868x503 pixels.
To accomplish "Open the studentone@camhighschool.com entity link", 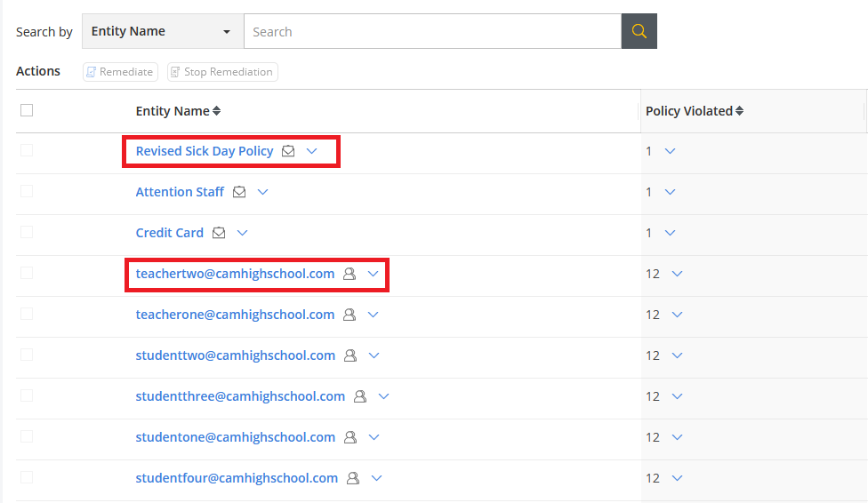I will pyautogui.click(x=235, y=437).
